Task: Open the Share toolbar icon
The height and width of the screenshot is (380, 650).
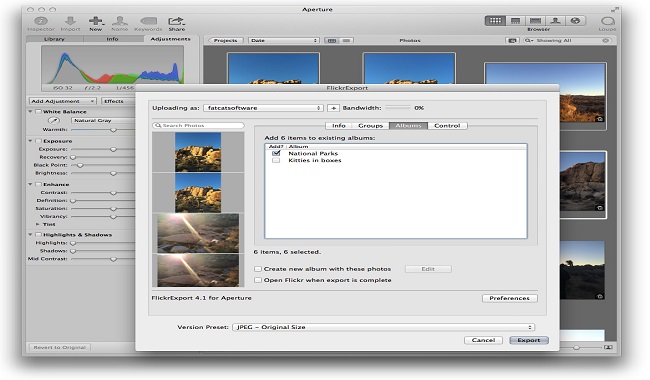Action: point(176,21)
